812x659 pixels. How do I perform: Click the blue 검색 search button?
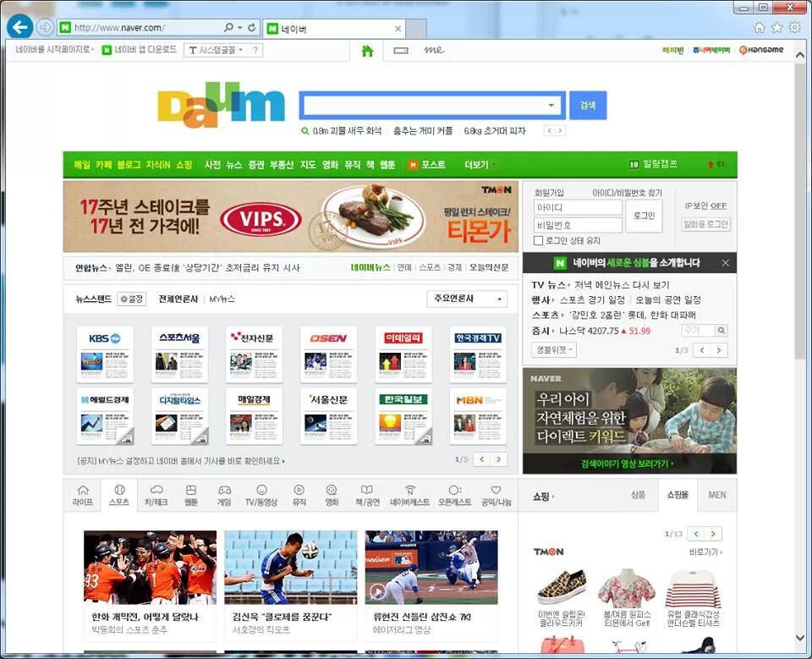click(588, 105)
